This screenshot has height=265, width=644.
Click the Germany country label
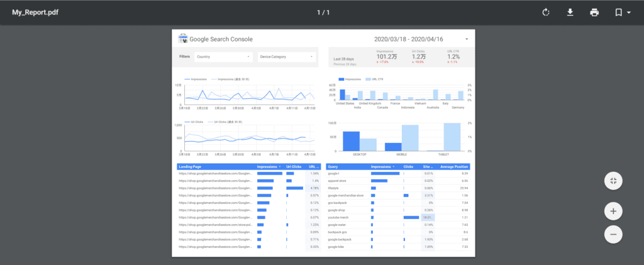click(458, 108)
